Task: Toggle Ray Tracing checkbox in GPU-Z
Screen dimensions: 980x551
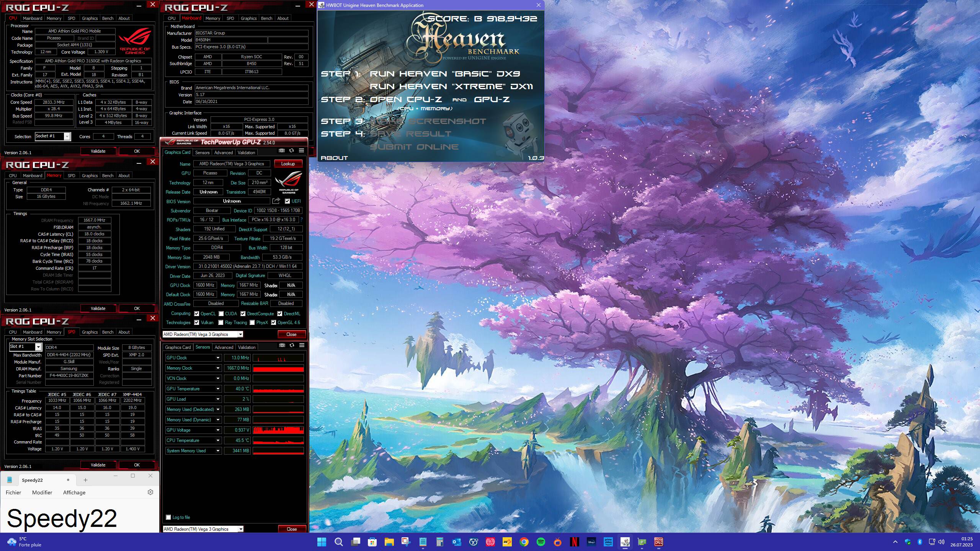Action: [x=221, y=323]
